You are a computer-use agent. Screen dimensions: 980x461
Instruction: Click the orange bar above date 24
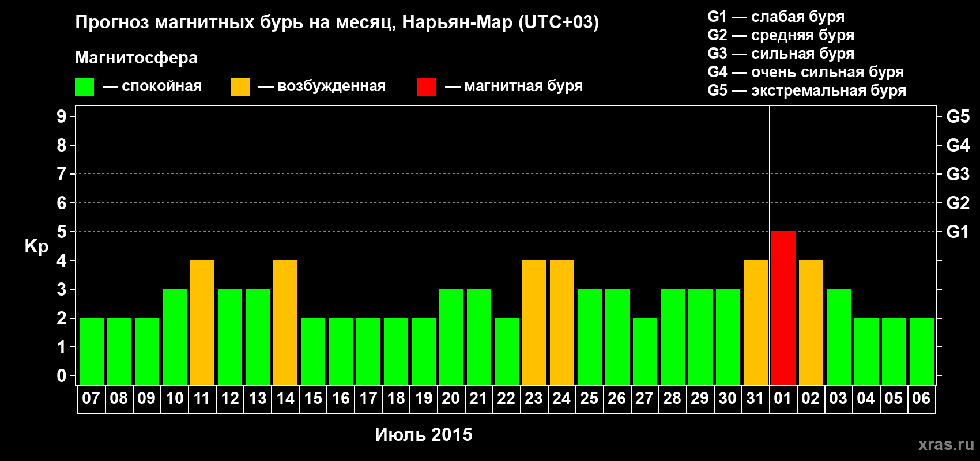point(562,323)
